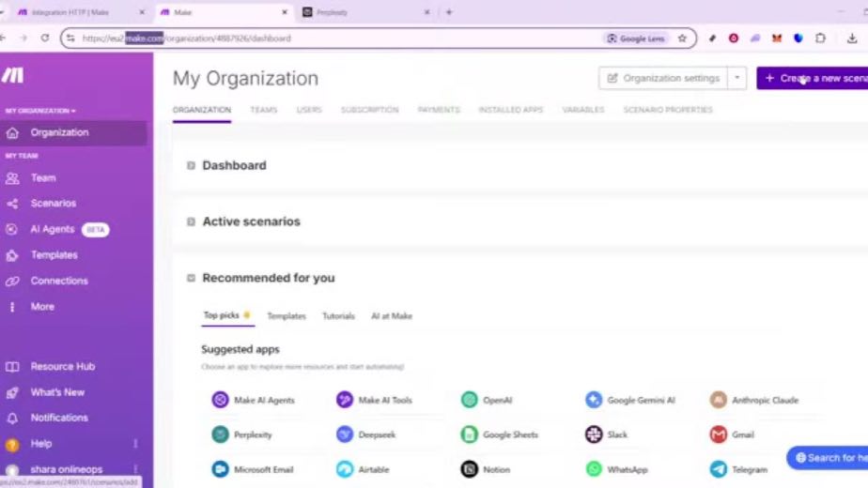The height and width of the screenshot is (488, 868).
Task: Open Organization in the sidebar
Action: coord(73,132)
